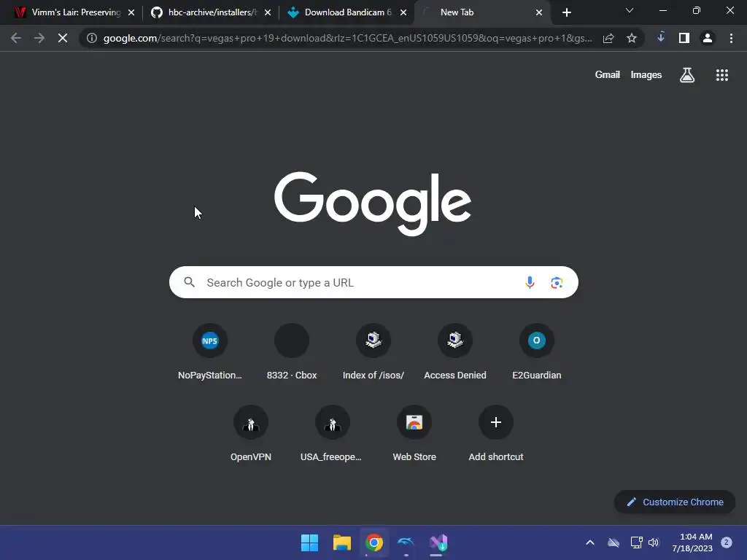Screen dimensions: 747x560
Task: Close the Download Bandicam tab
Action: pos(403,12)
